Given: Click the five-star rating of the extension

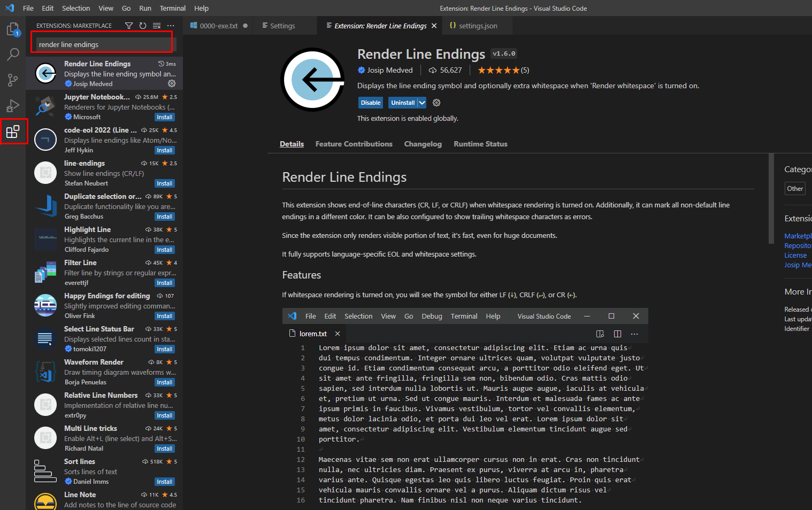Looking at the screenshot, I should pos(499,70).
